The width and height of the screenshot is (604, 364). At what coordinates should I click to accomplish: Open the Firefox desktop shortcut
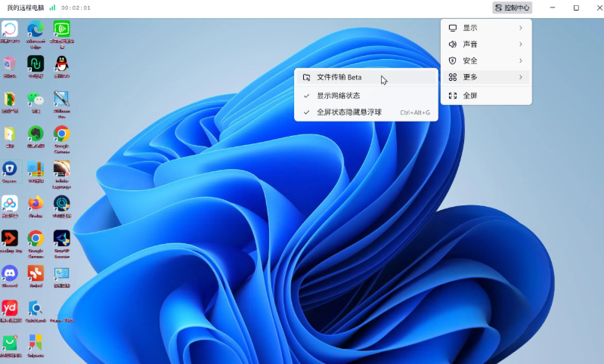click(x=36, y=204)
